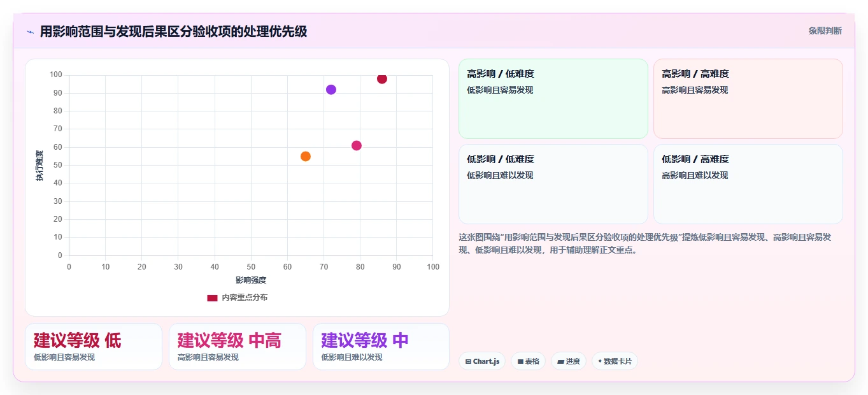
Task: Select the crimson scatter point near 98
Action: click(382, 78)
